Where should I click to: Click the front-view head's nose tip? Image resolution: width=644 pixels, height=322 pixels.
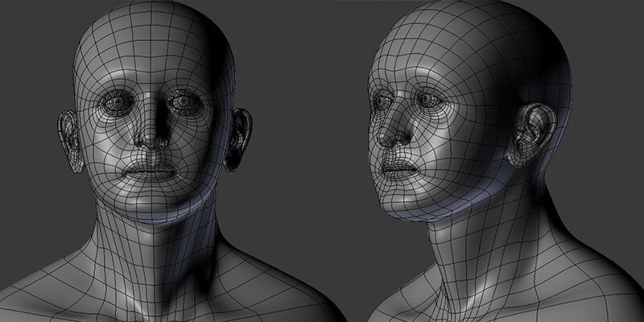(150, 140)
